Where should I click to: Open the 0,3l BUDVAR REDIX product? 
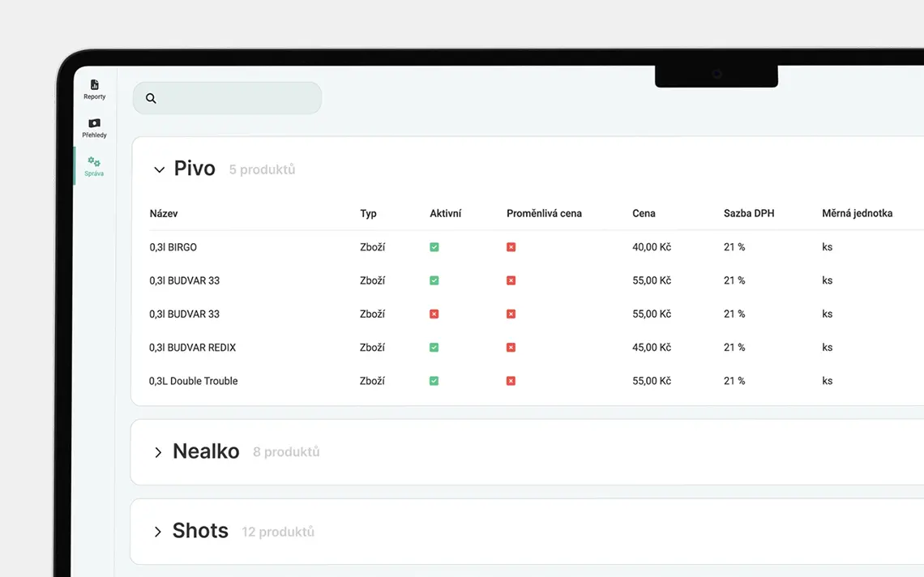pyautogui.click(x=192, y=348)
